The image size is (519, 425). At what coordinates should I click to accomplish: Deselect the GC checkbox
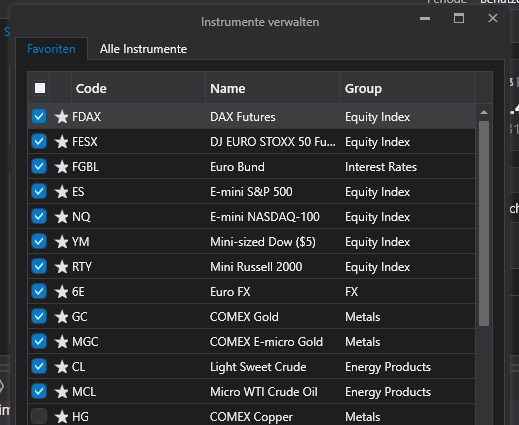39,316
